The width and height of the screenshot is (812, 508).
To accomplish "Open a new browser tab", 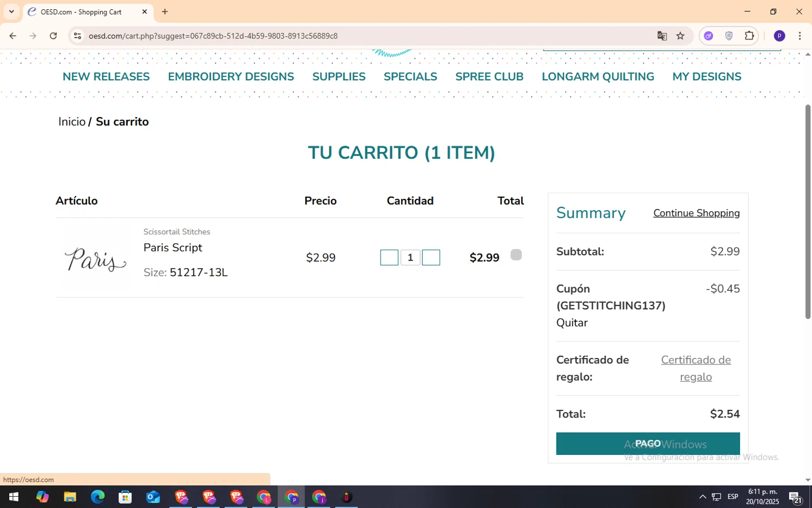I will (165, 11).
